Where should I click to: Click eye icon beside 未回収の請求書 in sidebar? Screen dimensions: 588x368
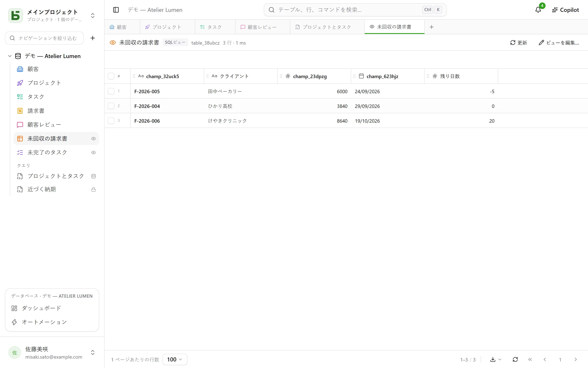pos(93,138)
